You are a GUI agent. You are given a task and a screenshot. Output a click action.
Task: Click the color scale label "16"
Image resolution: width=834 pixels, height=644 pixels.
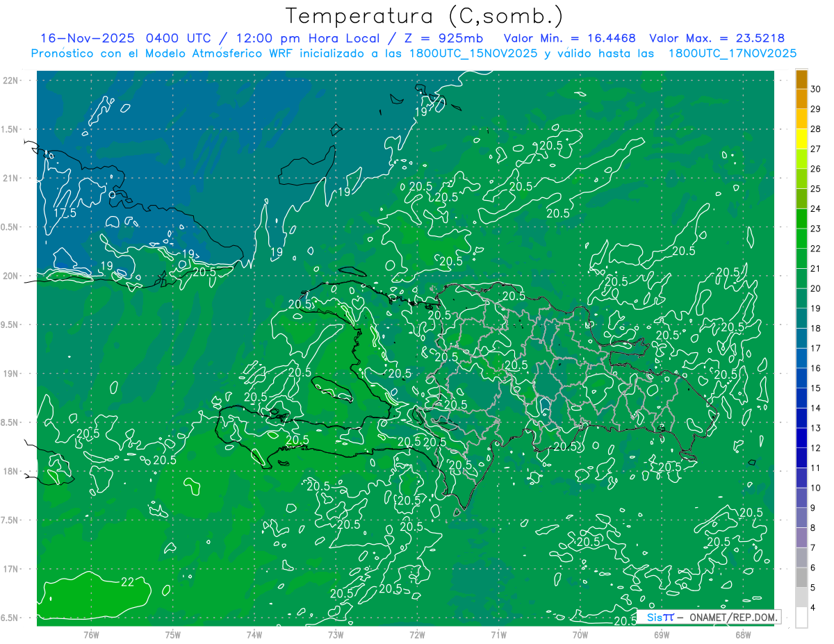pos(816,368)
